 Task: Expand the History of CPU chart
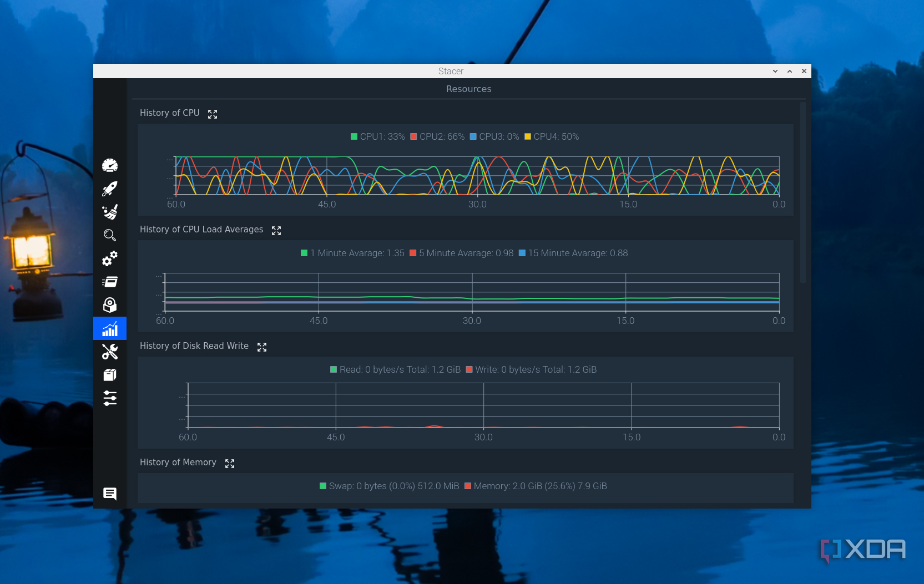point(213,114)
